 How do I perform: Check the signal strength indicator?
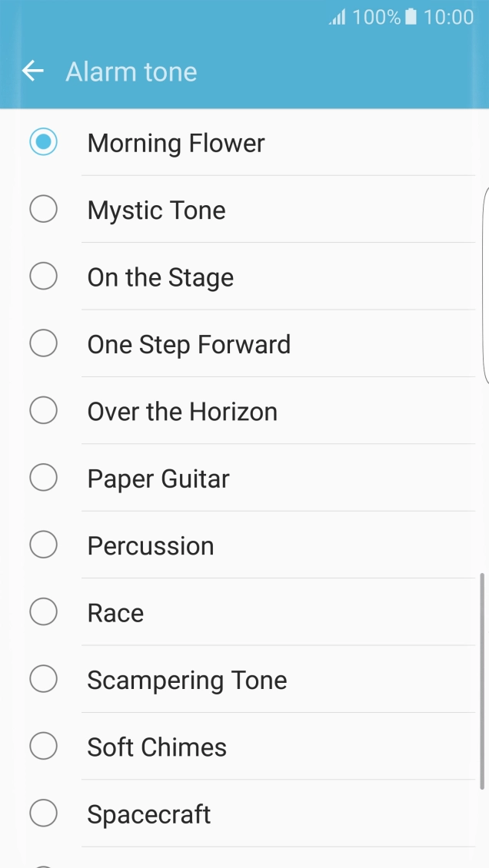pyautogui.click(x=338, y=16)
